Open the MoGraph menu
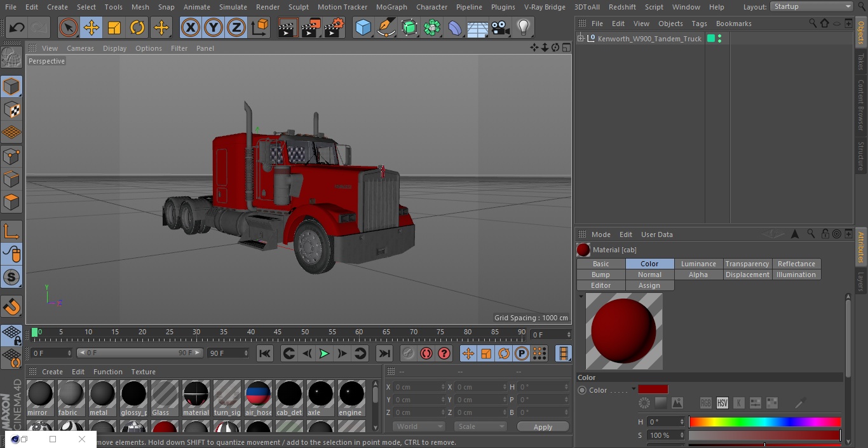This screenshot has width=868, height=448. click(x=391, y=7)
